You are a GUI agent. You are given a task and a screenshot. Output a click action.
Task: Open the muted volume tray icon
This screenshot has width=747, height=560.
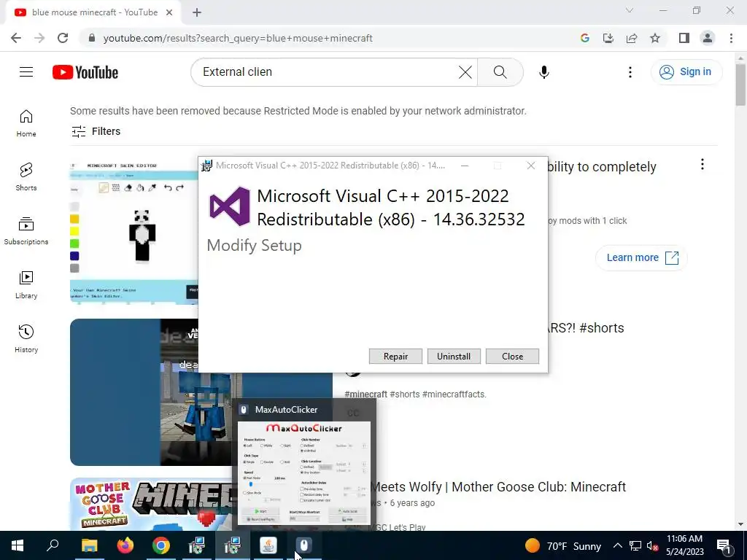tap(652, 546)
